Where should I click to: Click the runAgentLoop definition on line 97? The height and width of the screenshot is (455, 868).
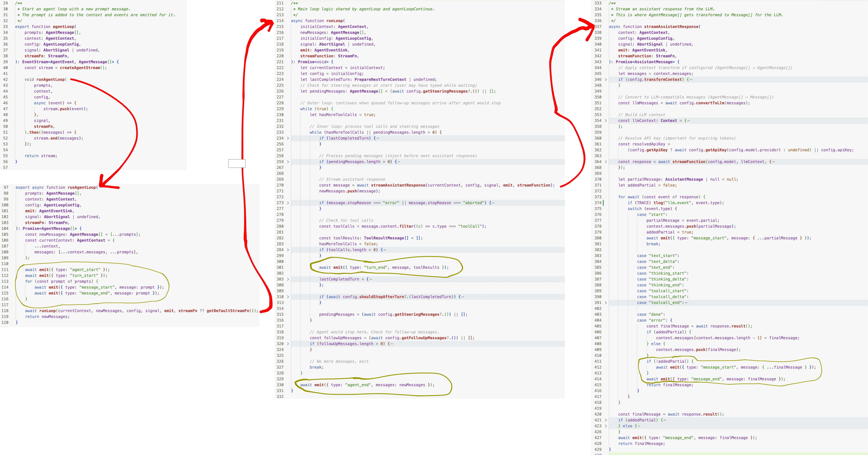(82, 188)
